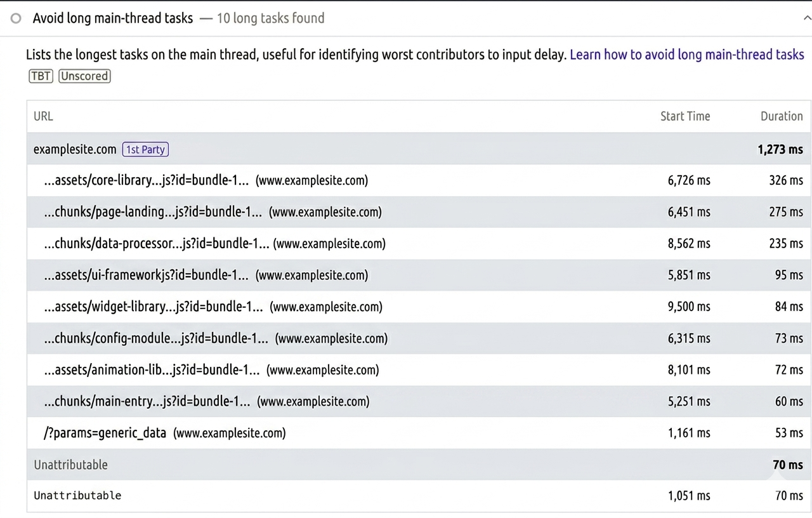Click the monospace Unattributable row entry
Viewport: 812px width, 518px height.
coord(77,496)
